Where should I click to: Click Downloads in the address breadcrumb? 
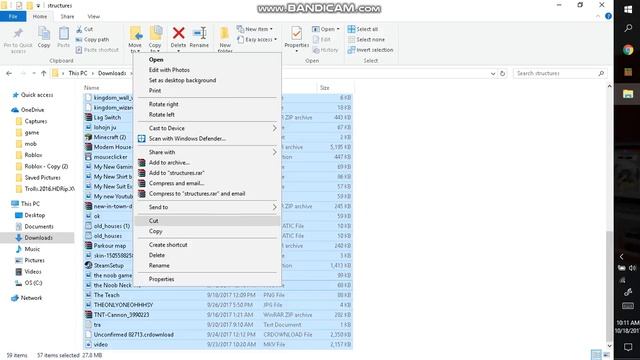tap(112, 73)
